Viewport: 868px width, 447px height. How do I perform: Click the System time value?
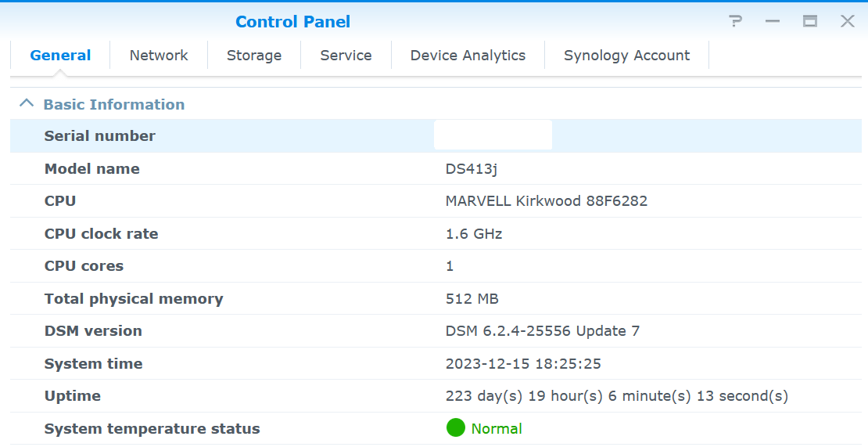[522, 364]
